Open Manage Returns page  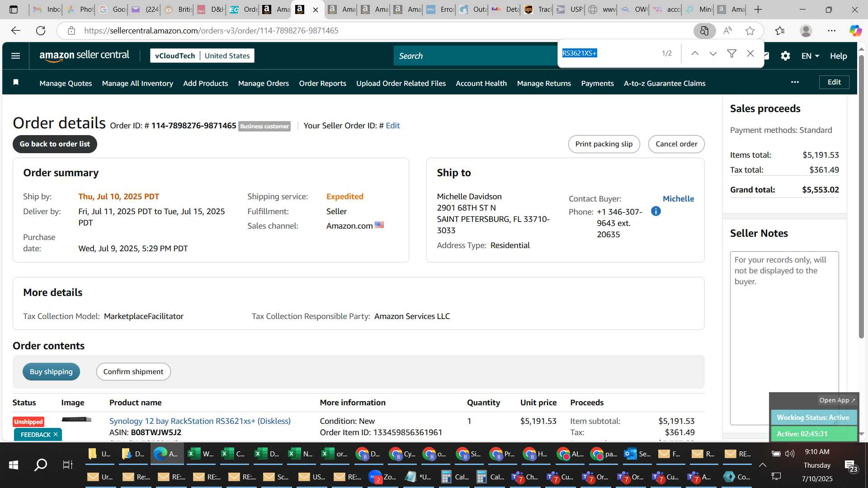[x=544, y=83]
